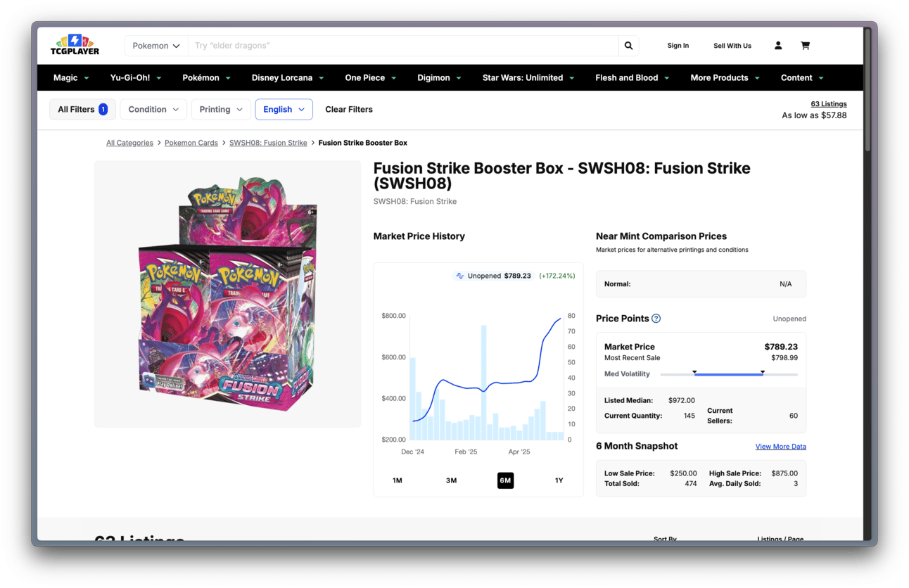Viewport: 909px width, 588px height.
Task: Expand the Yu-Gi-Oh! menu
Action: point(136,78)
